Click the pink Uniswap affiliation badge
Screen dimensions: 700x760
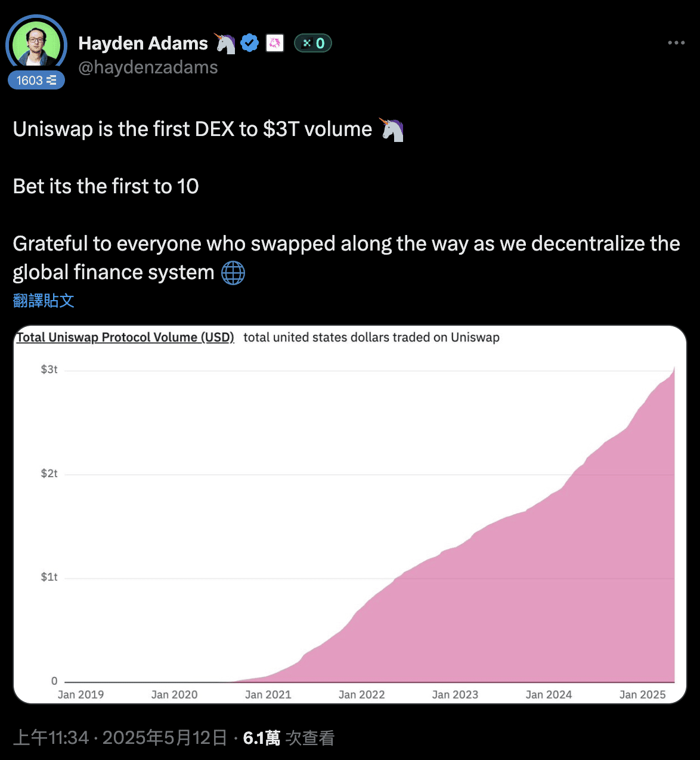tap(274, 43)
